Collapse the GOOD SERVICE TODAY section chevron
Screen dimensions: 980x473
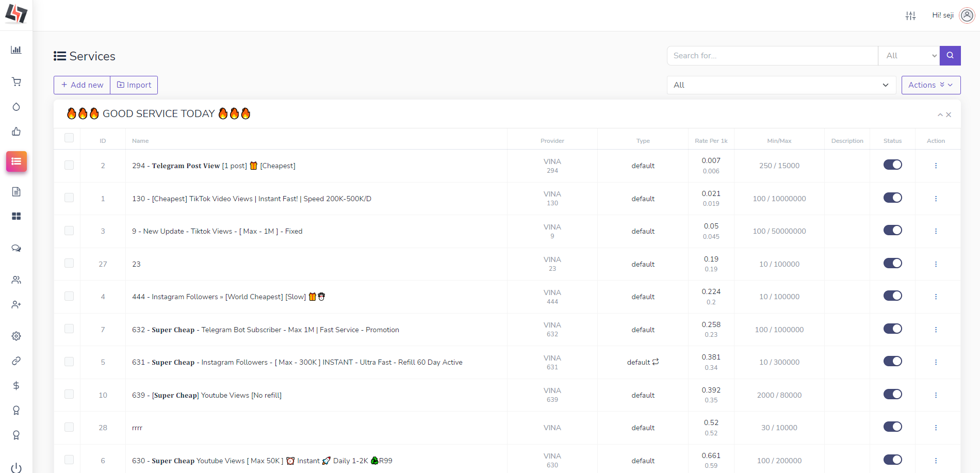(x=940, y=115)
